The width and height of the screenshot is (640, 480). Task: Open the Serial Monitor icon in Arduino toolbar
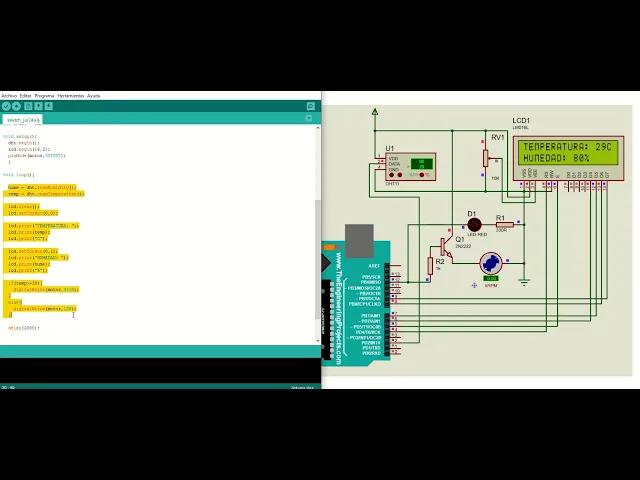coord(311,106)
